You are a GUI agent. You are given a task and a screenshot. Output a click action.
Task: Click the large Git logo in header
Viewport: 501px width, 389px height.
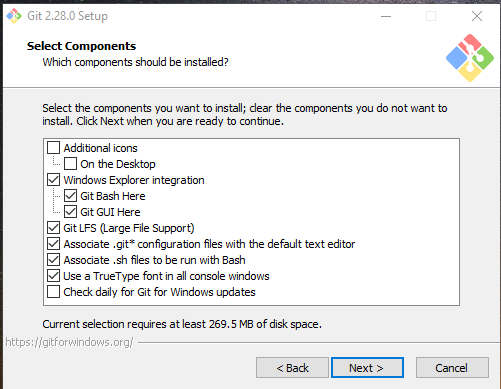click(470, 58)
